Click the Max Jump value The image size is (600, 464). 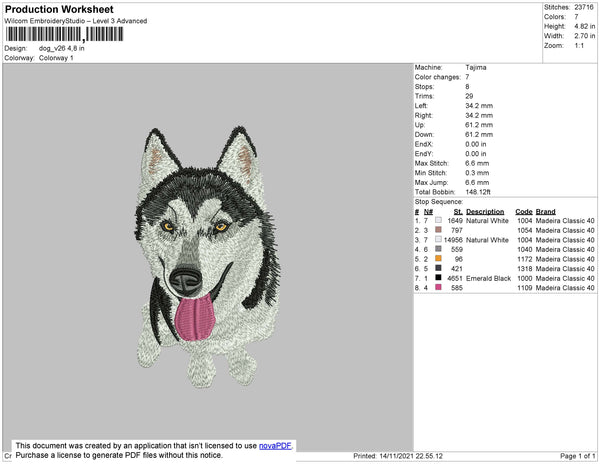pos(477,182)
